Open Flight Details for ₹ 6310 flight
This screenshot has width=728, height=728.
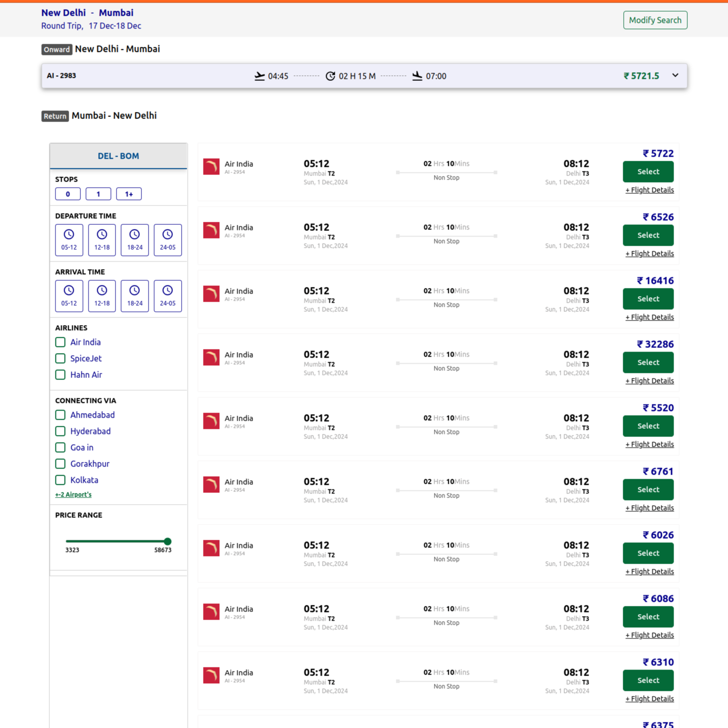tap(650, 699)
